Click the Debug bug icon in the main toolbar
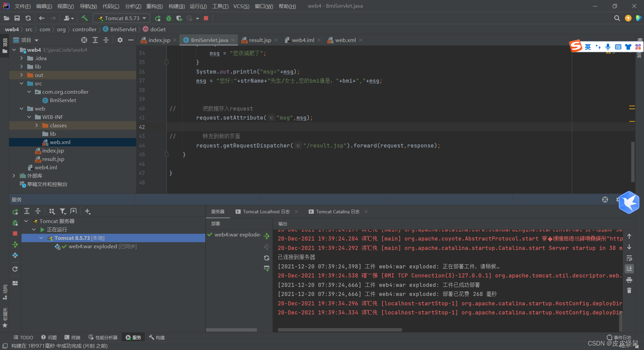Viewport: 644px width, 350px height. (169, 18)
